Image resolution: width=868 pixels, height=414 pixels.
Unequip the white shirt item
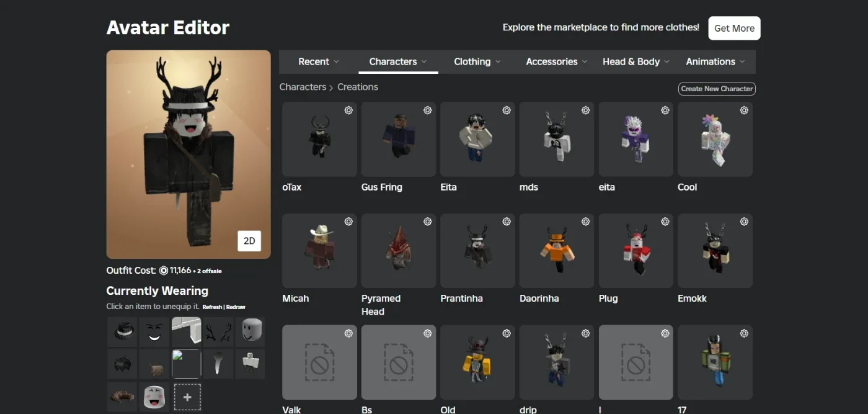[187, 332]
